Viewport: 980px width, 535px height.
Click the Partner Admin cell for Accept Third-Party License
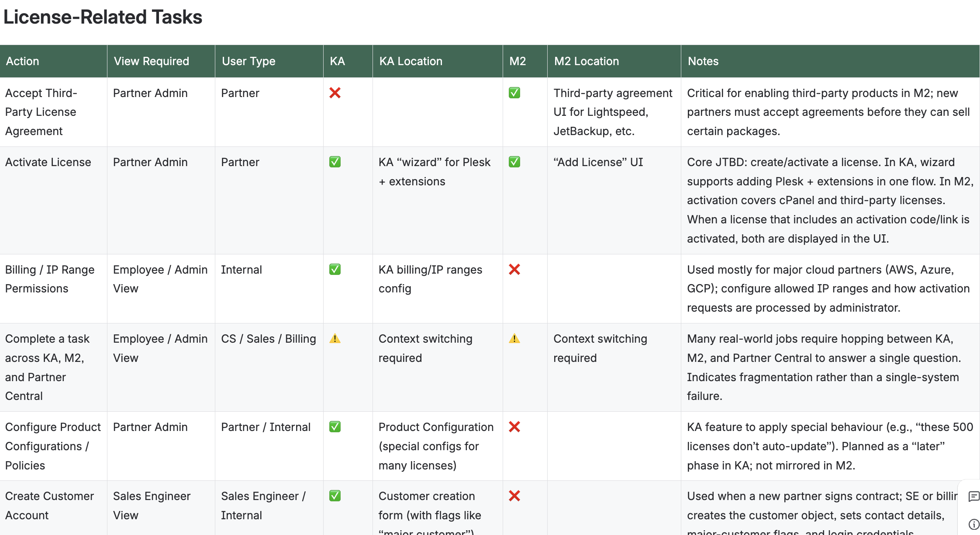pos(150,93)
